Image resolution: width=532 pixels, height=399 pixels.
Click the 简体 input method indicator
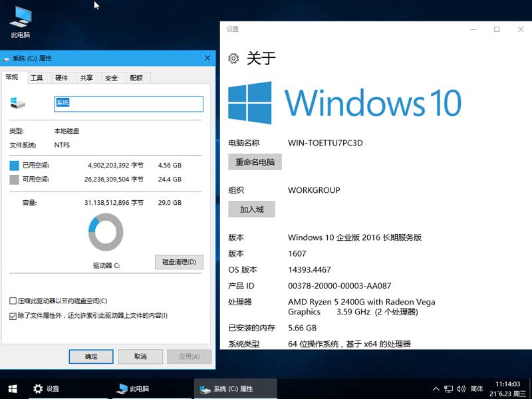tap(477, 389)
